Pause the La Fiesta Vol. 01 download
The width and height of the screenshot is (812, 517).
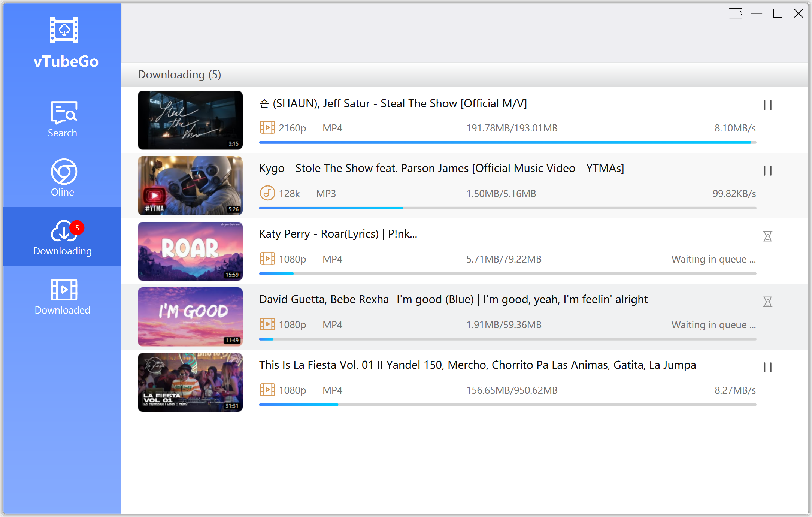click(x=768, y=368)
